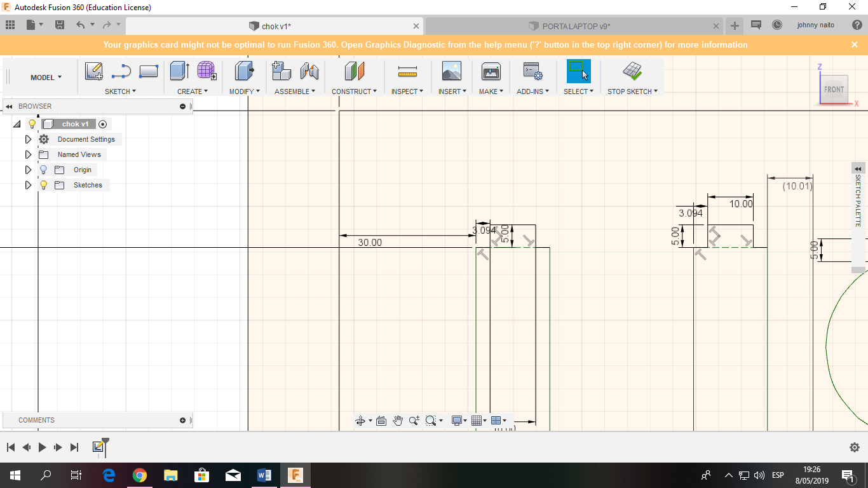Activate the Orbit navigation tool
This screenshot has width=868, height=488.
coord(360,421)
